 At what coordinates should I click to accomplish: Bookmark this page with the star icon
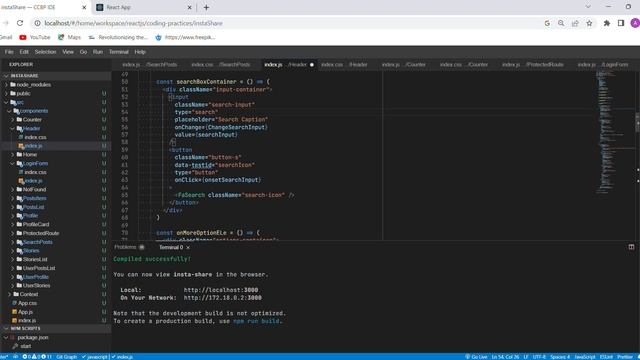tap(589, 23)
